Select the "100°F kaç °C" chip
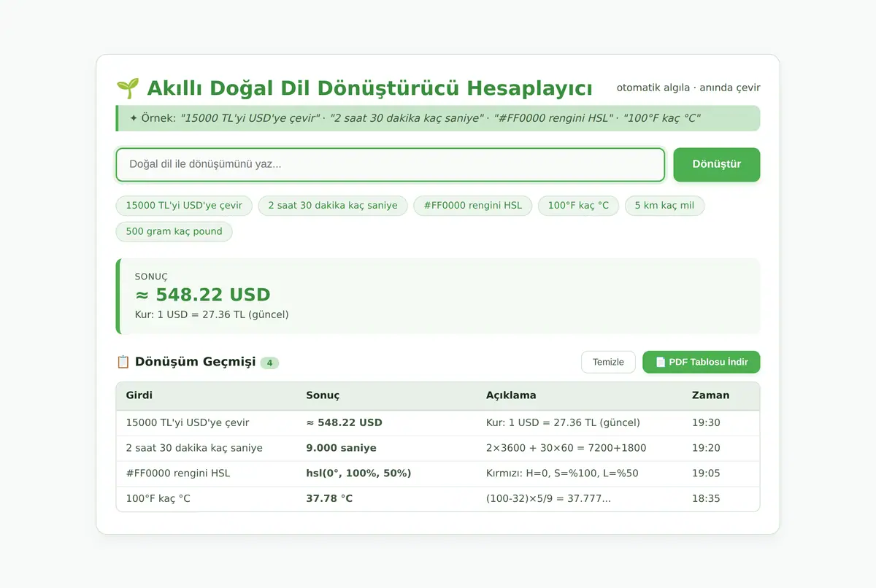This screenshot has height=588, width=876. 578,206
